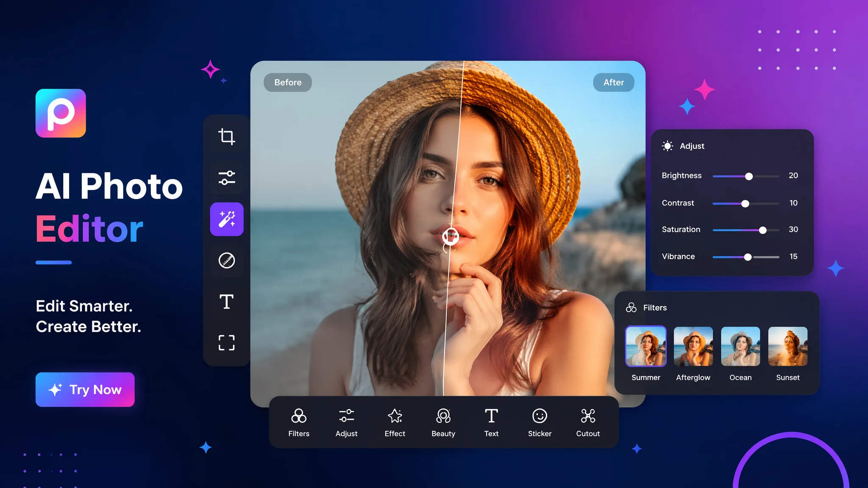The image size is (868, 488).
Task: Click the Filters panel title
Action: [x=655, y=308]
